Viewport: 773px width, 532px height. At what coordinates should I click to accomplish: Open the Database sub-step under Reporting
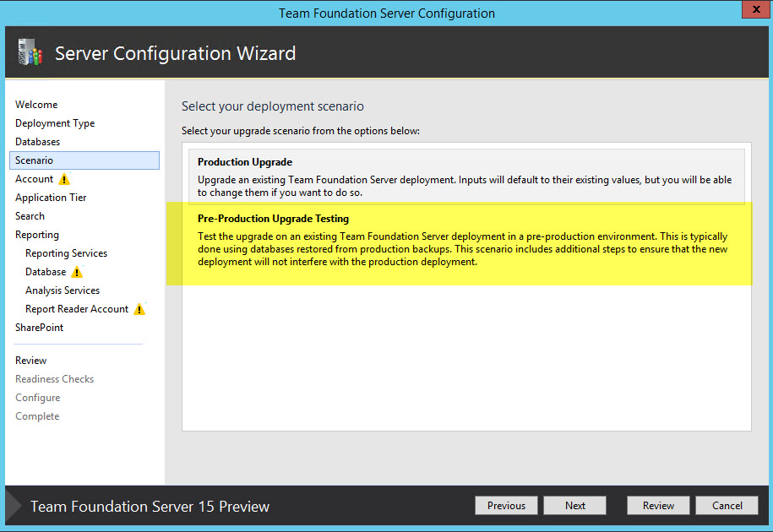pos(46,272)
